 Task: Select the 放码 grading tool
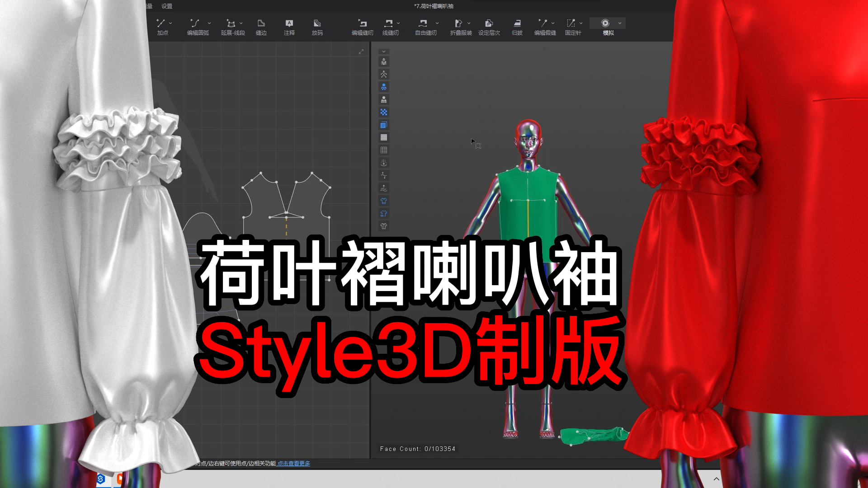click(317, 27)
